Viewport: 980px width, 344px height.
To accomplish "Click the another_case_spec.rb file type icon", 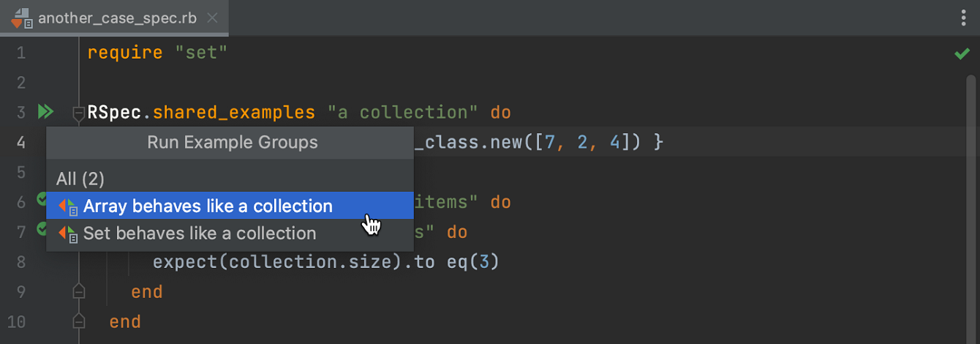I will coord(22,18).
